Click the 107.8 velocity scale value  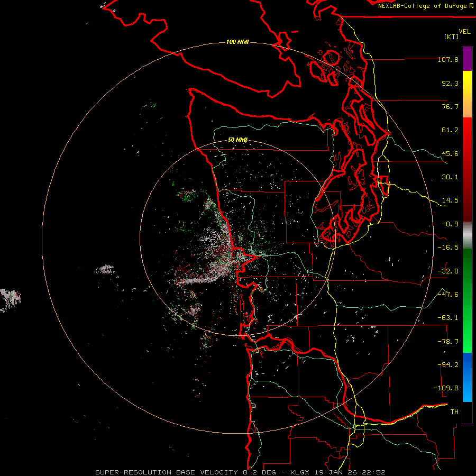pyautogui.click(x=448, y=59)
